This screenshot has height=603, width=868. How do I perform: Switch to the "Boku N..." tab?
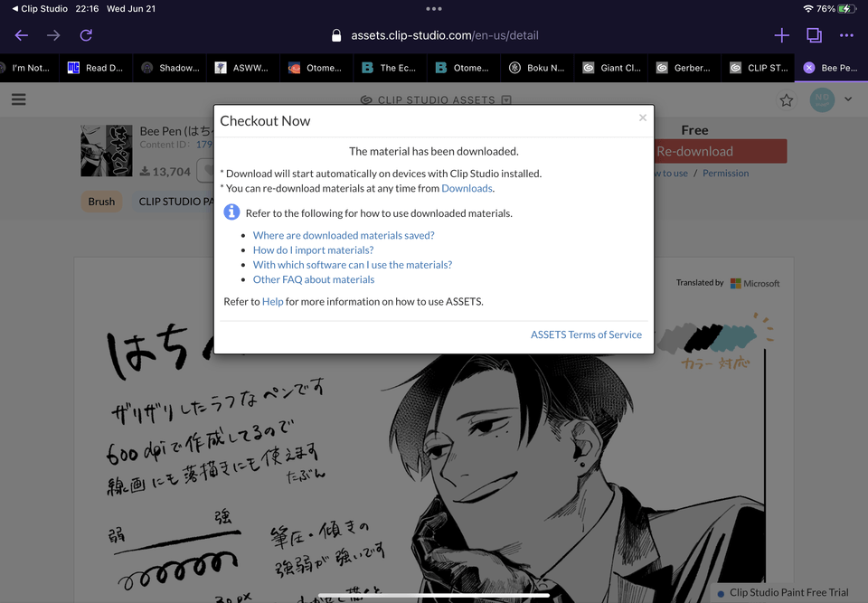(537, 68)
